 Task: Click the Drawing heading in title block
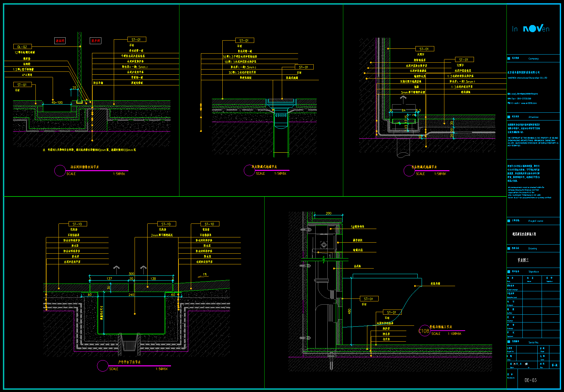(532, 248)
